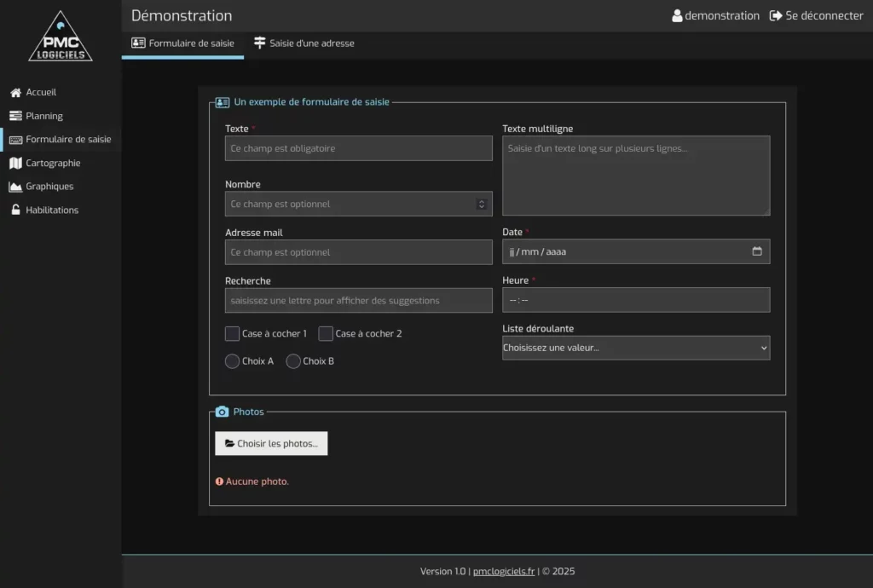This screenshot has width=873, height=588.
Task: Click the camera icon next to Photos
Action: click(x=222, y=412)
